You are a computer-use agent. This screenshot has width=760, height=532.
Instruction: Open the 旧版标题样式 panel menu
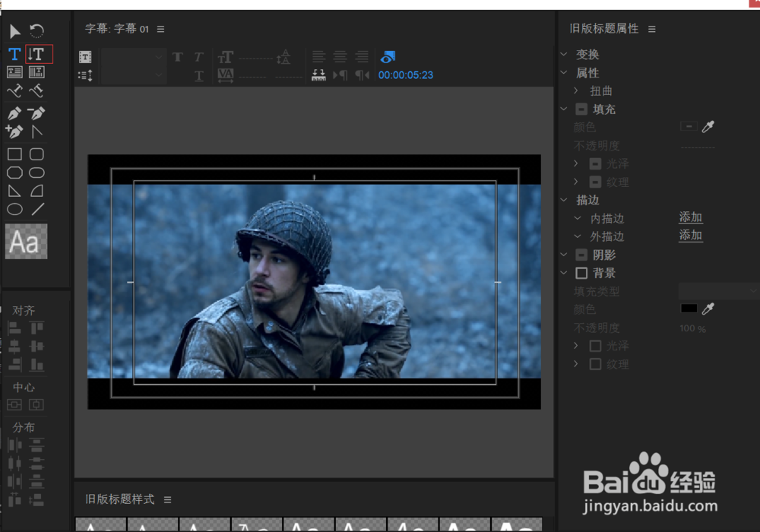point(168,499)
